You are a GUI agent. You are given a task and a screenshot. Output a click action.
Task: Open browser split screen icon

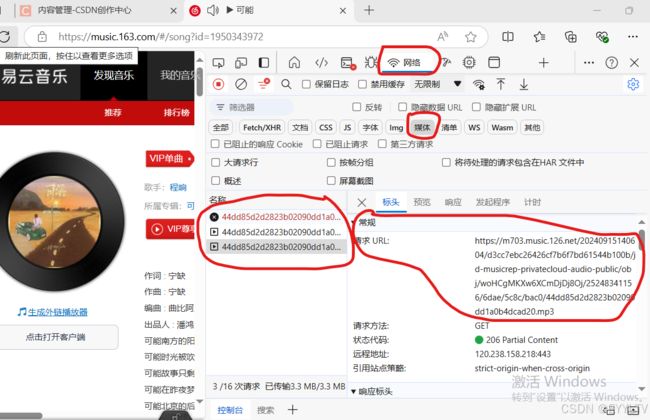(x=508, y=37)
